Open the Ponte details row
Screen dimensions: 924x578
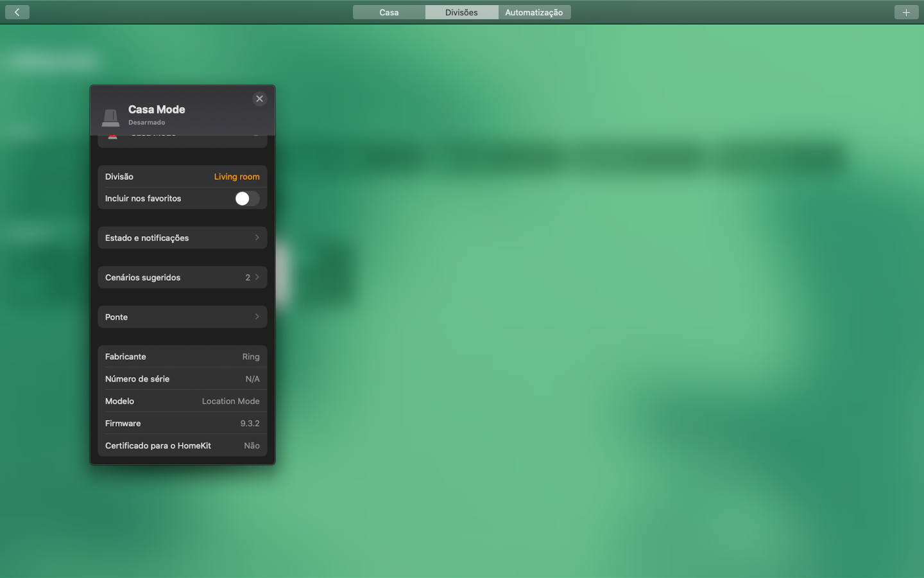[x=182, y=317]
